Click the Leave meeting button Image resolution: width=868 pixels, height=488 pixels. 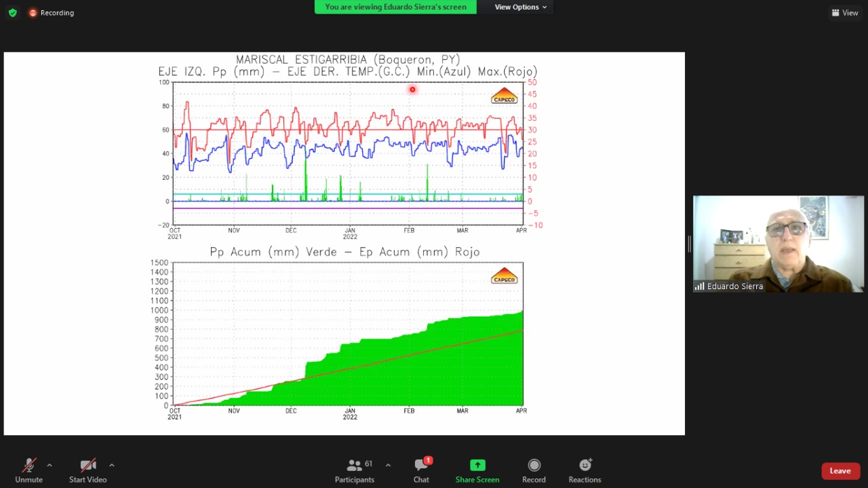coord(840,471)
